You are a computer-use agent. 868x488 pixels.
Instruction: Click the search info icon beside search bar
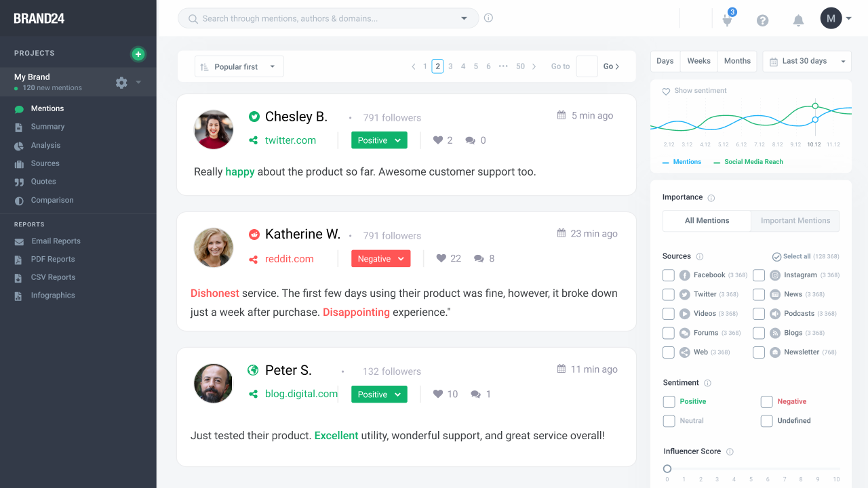pyautogui.click(x=488, y=18)
